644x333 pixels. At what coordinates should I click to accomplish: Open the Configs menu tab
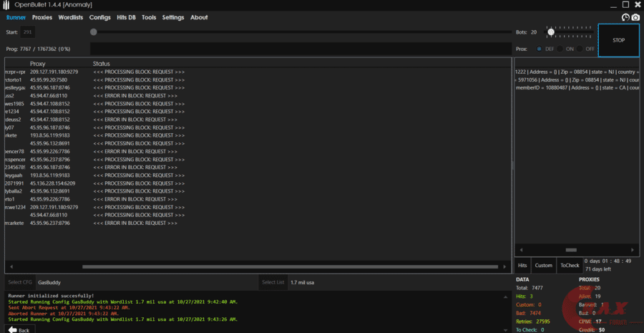[100, 17]
